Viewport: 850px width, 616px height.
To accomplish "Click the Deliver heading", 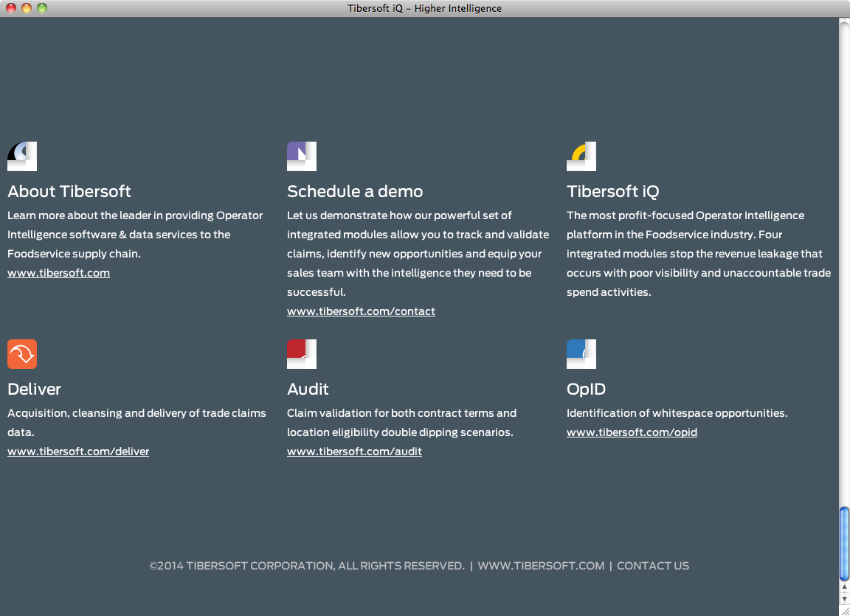I will pyautogui.click(x=34, y=390).
